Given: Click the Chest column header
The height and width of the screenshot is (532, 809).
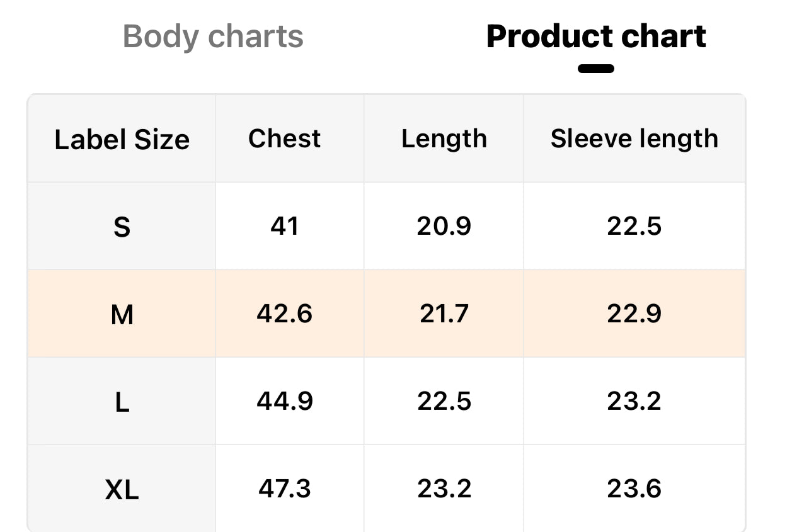Looking at the screenshot, I should (x=284, y=139).
